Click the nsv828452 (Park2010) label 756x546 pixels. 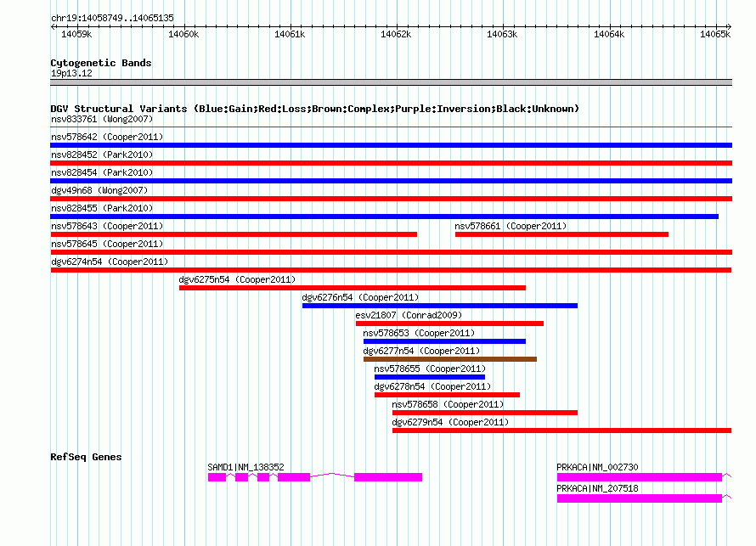[102, 155]
